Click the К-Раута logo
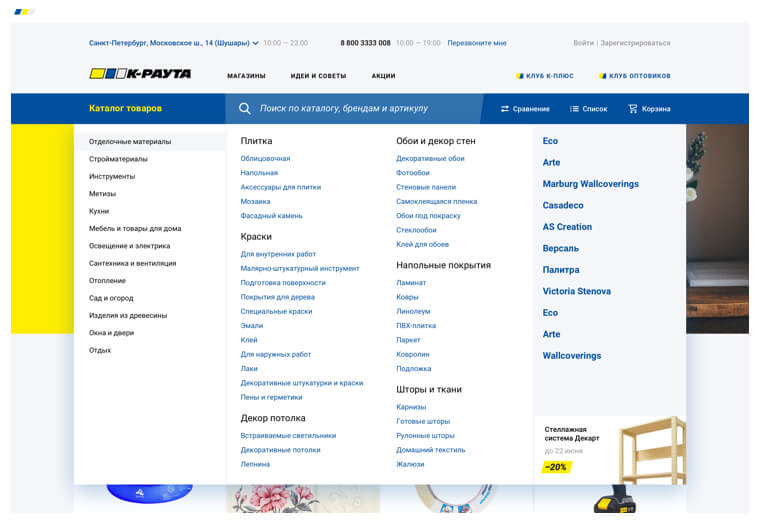 [x=140, y=74]
